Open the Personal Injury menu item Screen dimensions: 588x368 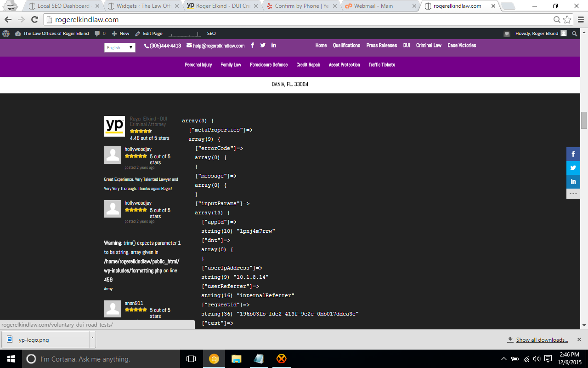tap(198, 65)
